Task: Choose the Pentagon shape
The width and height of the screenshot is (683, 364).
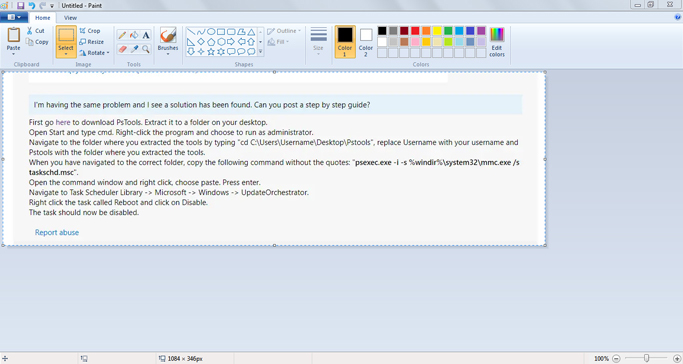Action: tap(211, 42)
